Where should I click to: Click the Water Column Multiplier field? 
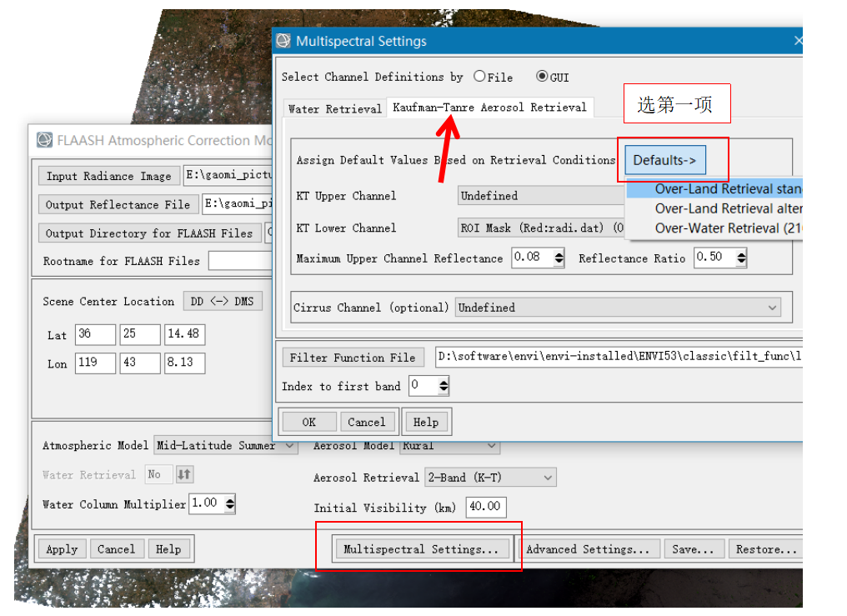(207, 503)
